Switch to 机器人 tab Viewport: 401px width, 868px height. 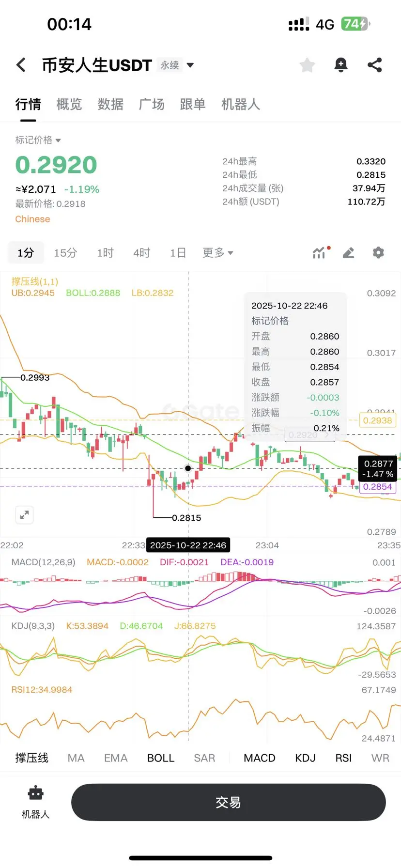pyautogui.click(x=241, y=104)
